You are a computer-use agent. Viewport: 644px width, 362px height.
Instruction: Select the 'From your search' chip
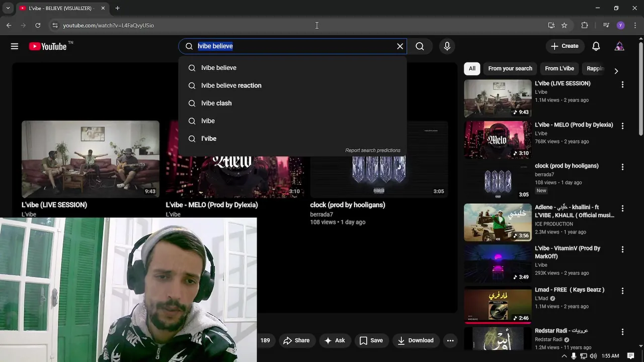coord(510,68)
